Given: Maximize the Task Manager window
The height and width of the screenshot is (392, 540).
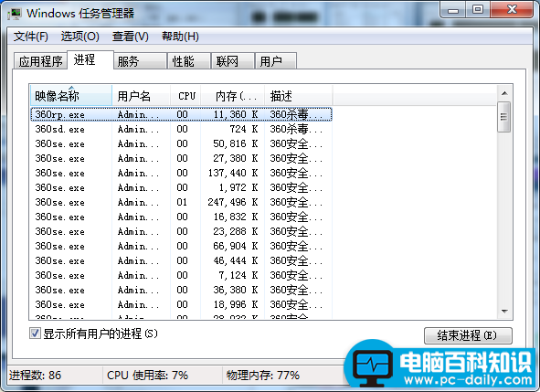Looking at the screenshot, I should point(478,10).
